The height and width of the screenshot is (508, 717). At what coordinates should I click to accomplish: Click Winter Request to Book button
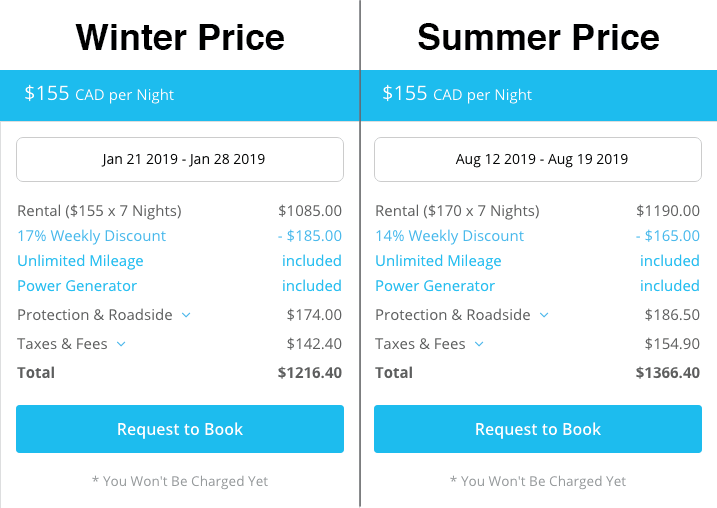[180, 429]
